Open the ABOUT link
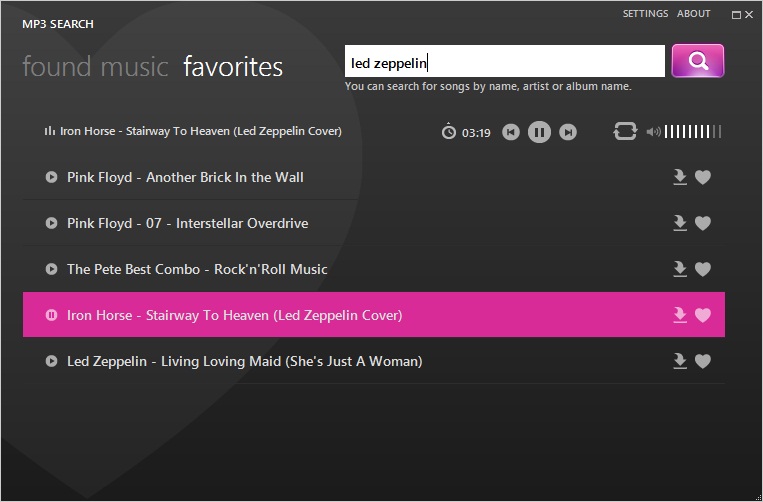This screenshot has width=763, height=502. [694, 14]
